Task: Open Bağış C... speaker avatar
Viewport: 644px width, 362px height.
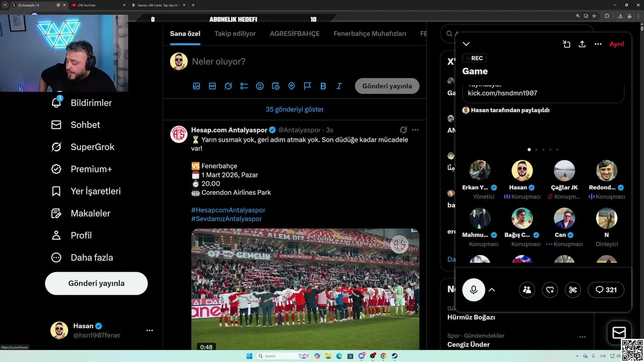Action: pos(522,218)
